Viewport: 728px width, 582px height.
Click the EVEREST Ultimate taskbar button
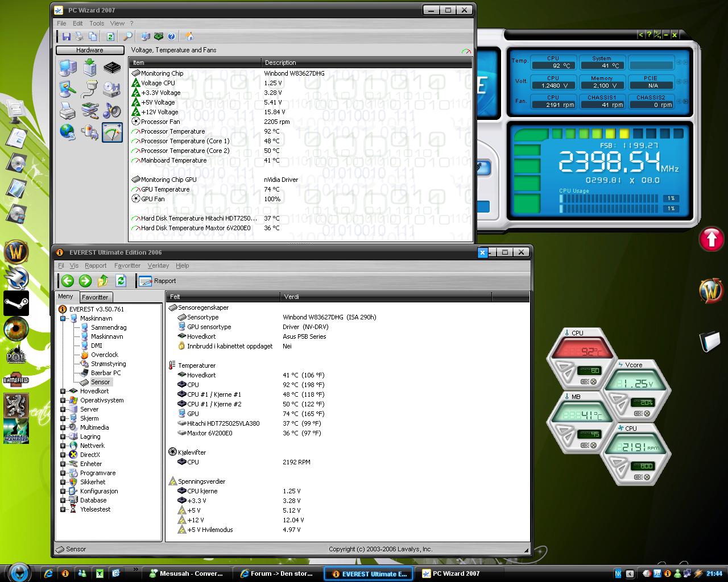[x=369, y=573]
